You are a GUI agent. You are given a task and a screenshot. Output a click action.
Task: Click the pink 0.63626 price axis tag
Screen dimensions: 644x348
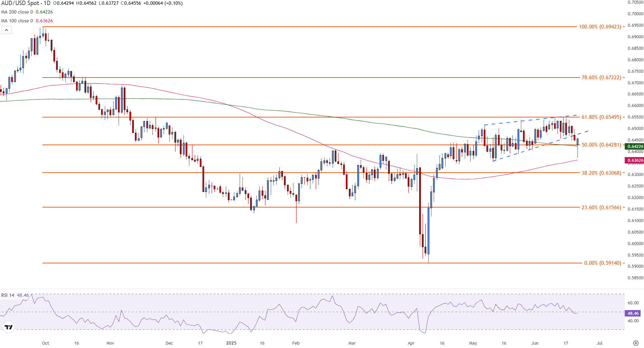[635, 160]
